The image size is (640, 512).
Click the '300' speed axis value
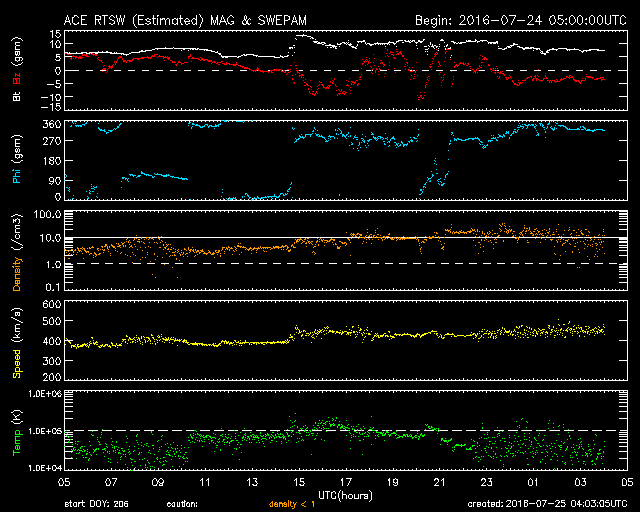(x=52, y=361)
